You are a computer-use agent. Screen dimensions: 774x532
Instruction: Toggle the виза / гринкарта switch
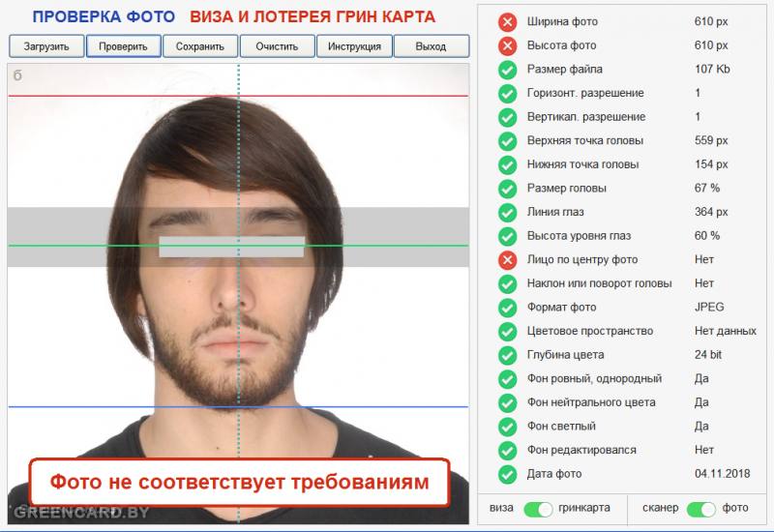coord(538,510)
